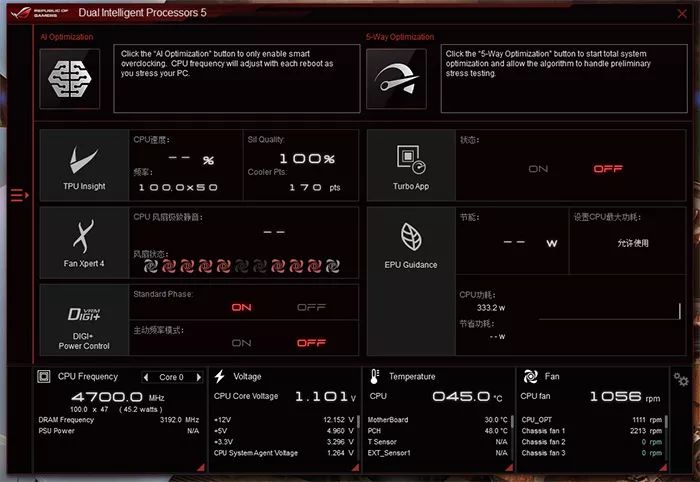The height and width of the screenshot is (482, 700).
Task: Expand the left sidebar menu arrow
Action: [x=20, y=195]
